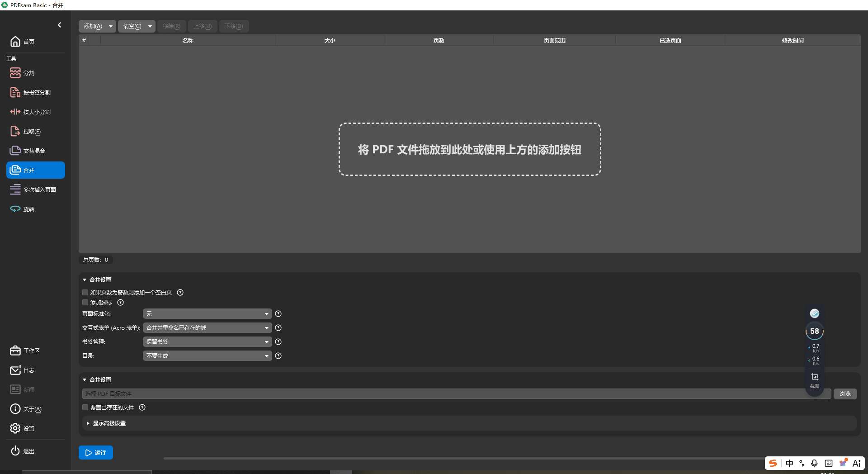The height and width of the screenshot is (474, 868).
Task: Click the 浏览 browse button
Action: pos(845,393)
